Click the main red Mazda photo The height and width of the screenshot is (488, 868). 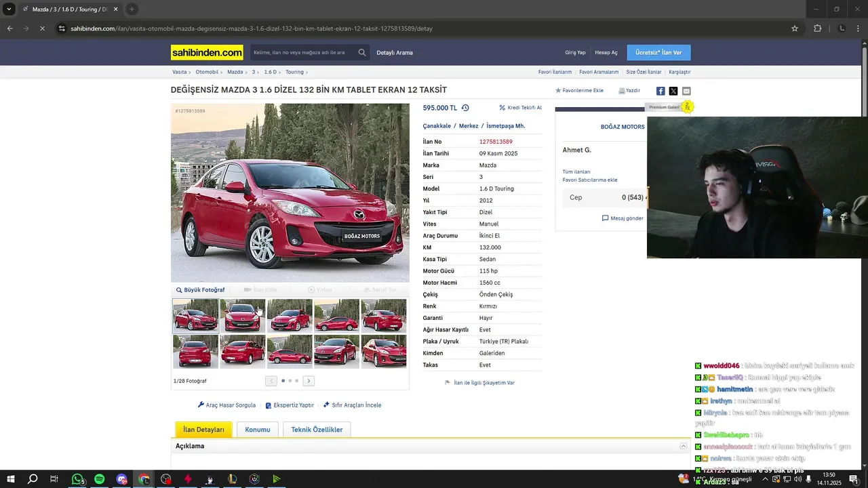pyautogui.click(x=290, y=192)
